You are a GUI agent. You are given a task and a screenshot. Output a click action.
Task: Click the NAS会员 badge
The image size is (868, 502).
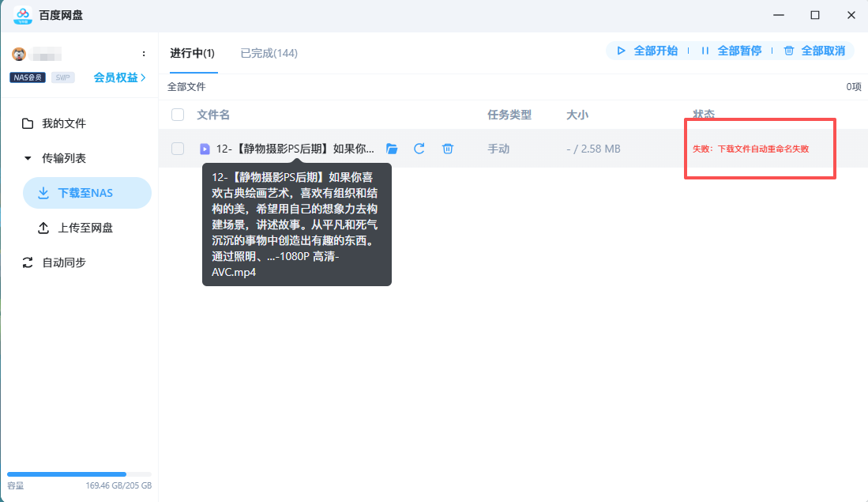[28, 77]
